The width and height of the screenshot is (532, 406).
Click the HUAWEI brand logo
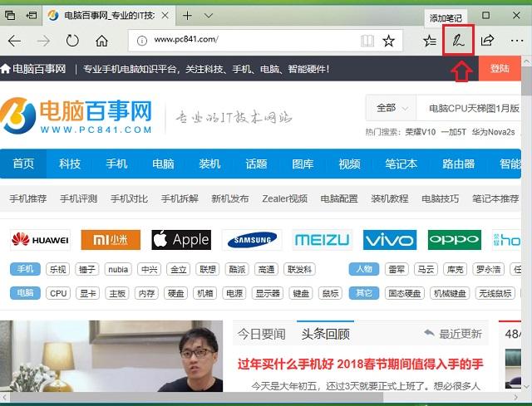[41, 240]
